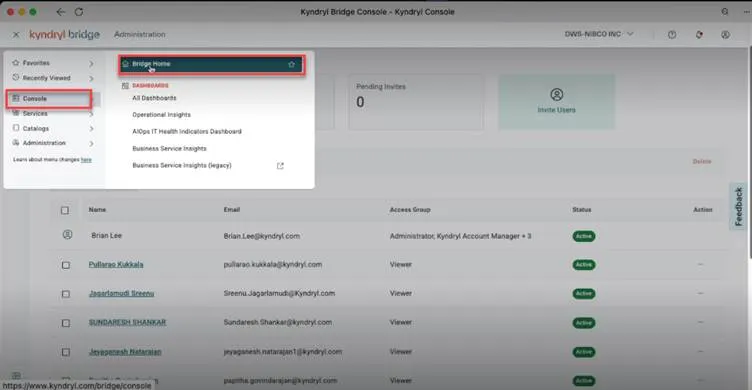Open the SUNDARESH SHANKAR user link
This screenshot has height=390, width=752.
tap(128, 322)
